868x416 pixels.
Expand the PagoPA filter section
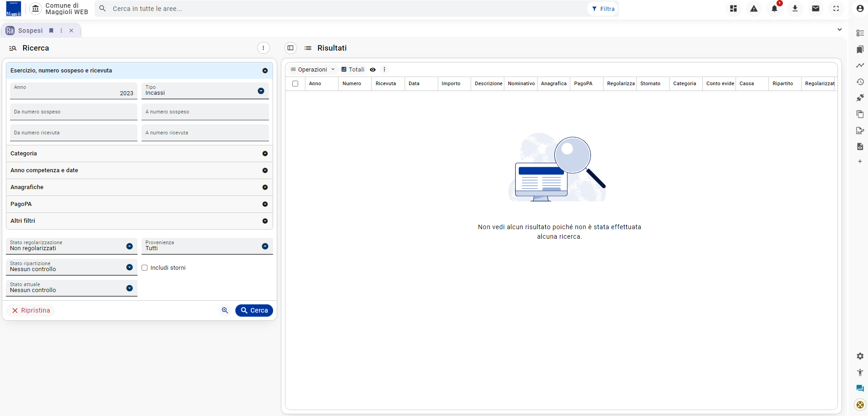pyautogui.click(x=139, y=204)
